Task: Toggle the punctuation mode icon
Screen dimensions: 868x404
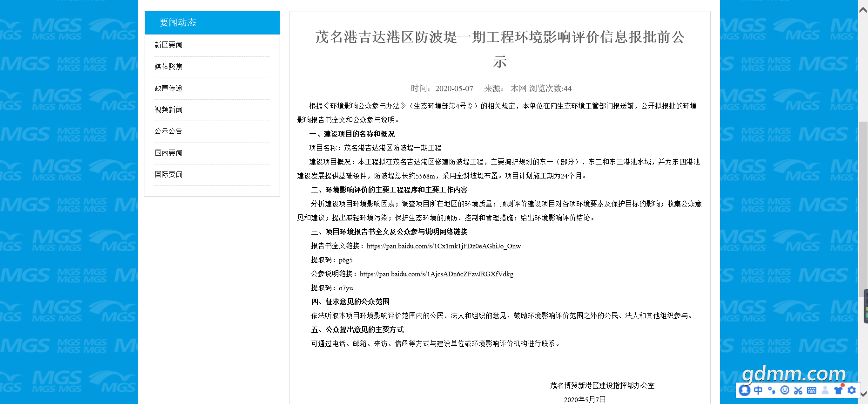Action: (x=772, y=390)
